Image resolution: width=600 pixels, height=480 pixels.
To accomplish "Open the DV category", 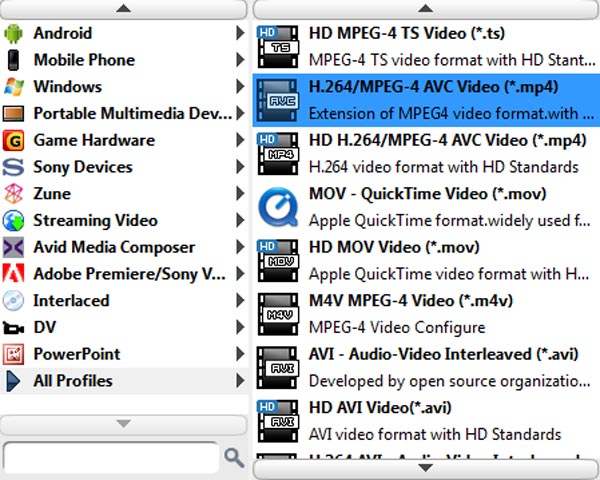I will (124, 328).
